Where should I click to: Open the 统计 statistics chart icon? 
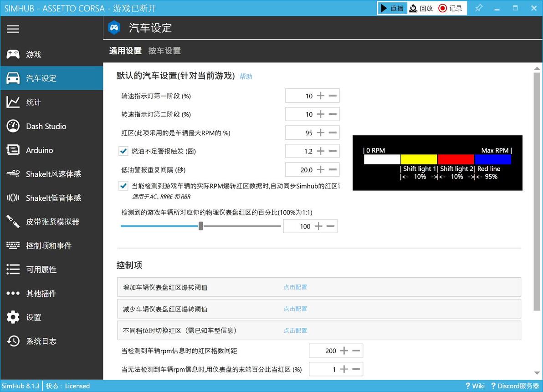pyautogui.click(x=13, y=102)
